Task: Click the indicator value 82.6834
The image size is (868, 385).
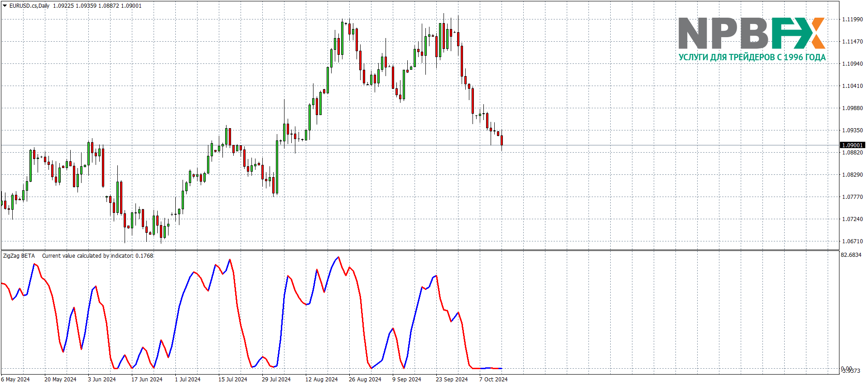Action: coord(851,255)
